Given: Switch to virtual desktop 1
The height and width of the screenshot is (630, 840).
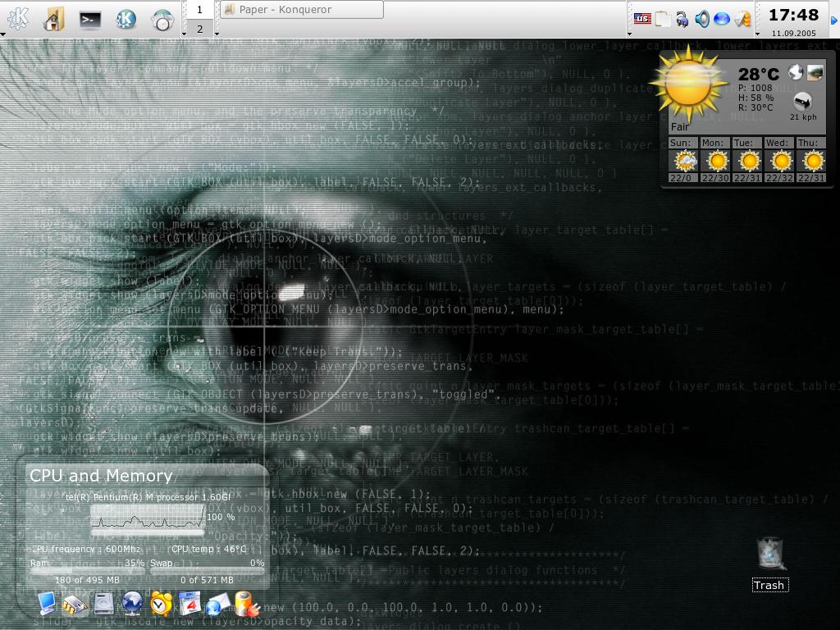Looking at the screenshot, I should pos(200,10).
